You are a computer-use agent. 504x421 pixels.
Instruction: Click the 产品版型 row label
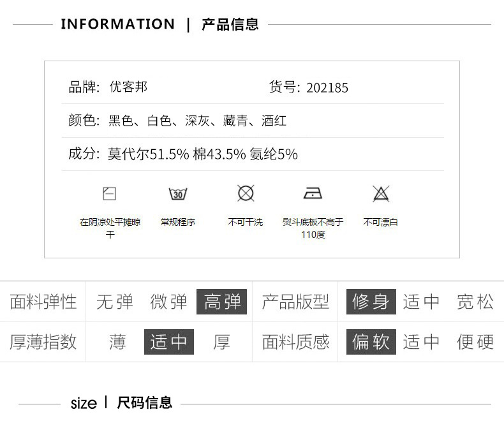(x=295, y=302)
